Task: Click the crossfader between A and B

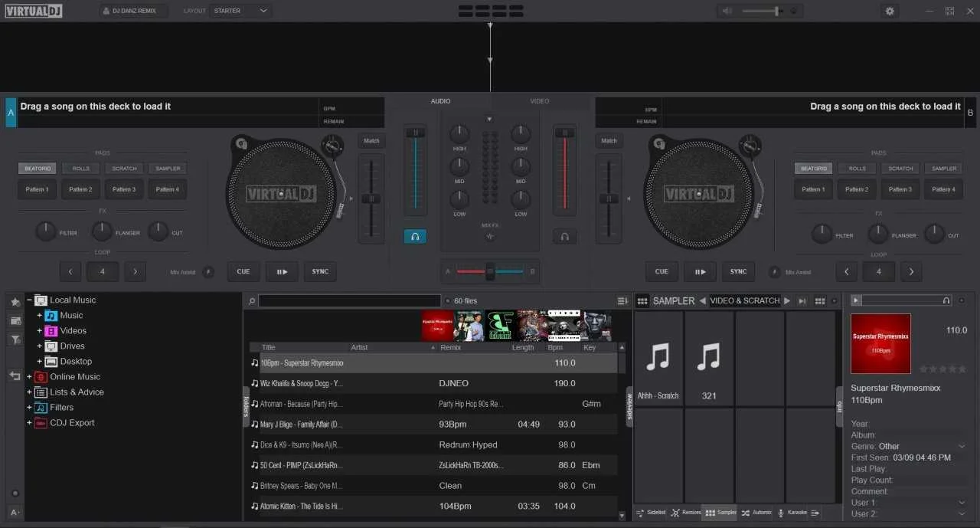Action: click(490, 271)
